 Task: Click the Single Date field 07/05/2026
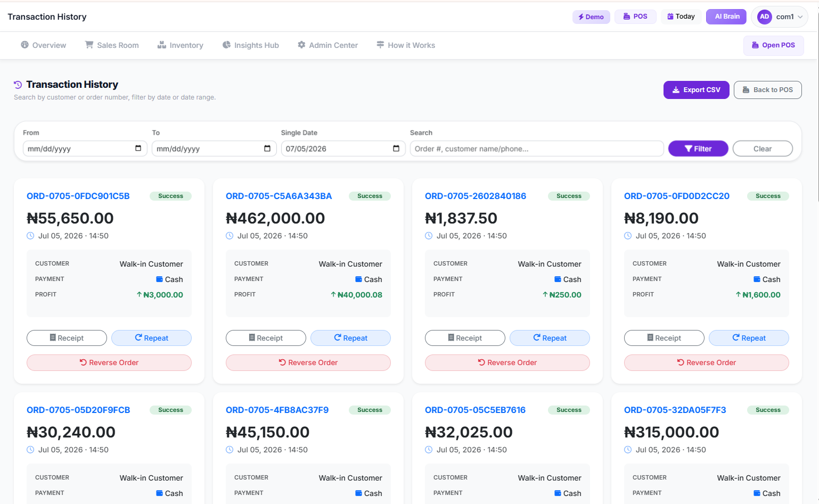(343, 148)
